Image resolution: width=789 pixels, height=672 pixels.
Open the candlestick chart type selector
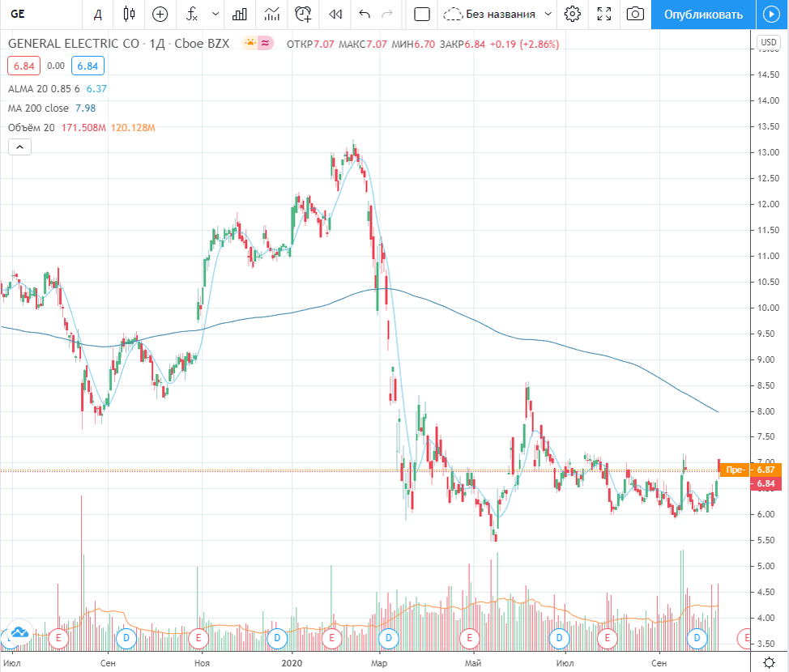point(130,14)
